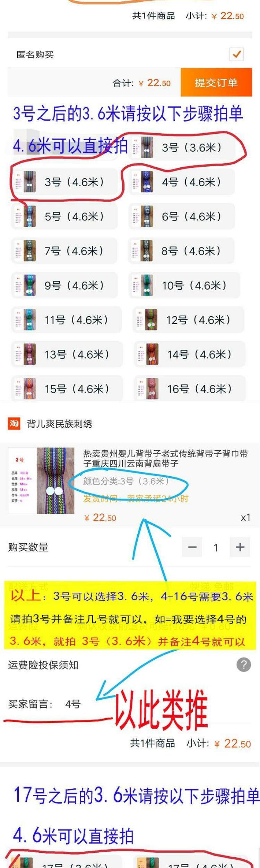Click the 买家留言 buyer message field
260x868 pixels.
pyautogui.click(x=130, y=704)
